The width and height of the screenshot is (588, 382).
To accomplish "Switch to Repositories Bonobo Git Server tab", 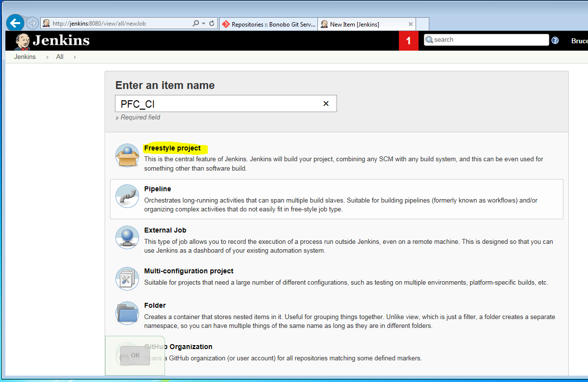I will pyautogui.click(x=269, y=25).
